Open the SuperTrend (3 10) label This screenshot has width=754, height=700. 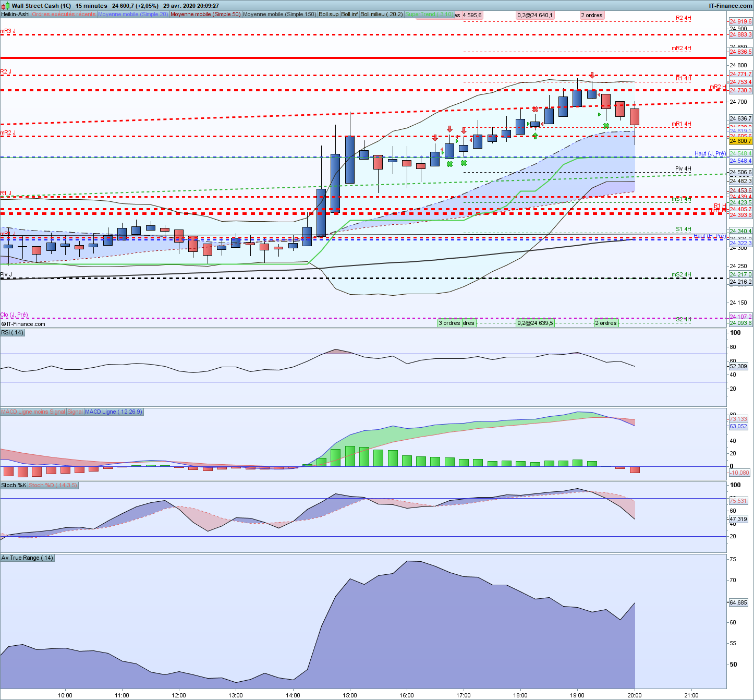[430, 14]
